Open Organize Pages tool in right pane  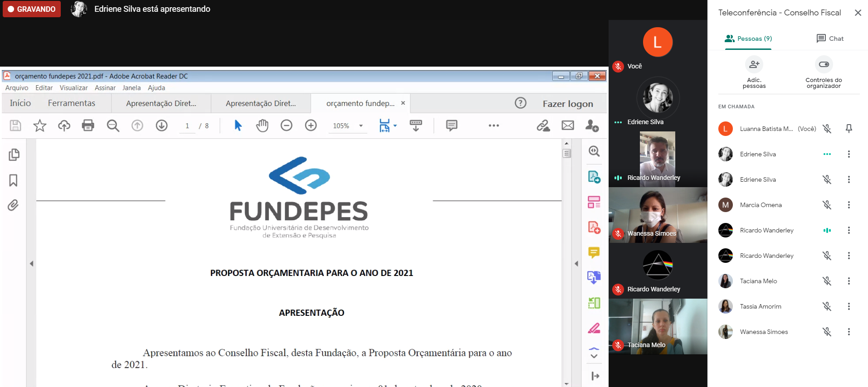tap(594, 202)
